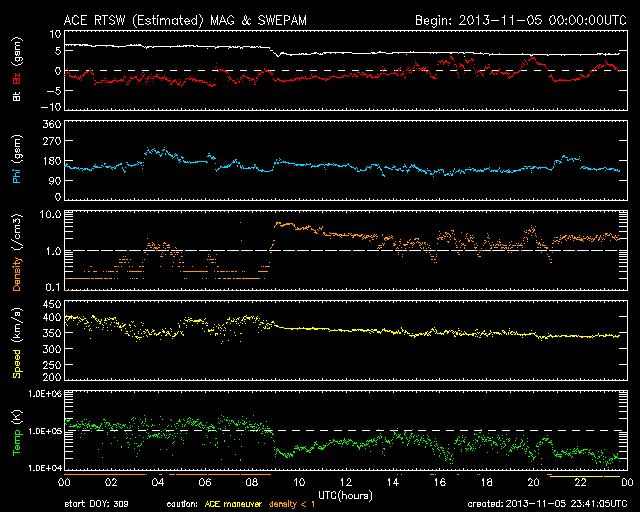Viewport: 640px width, 512px height.
Task: Click the "20" hour tick on time axis
Action: coord(532,482)
